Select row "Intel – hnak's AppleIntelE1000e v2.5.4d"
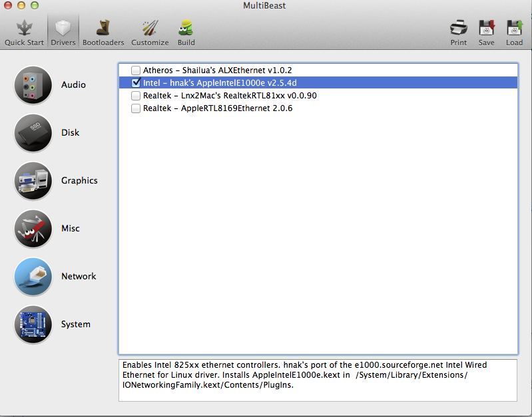 pos(318,82)
